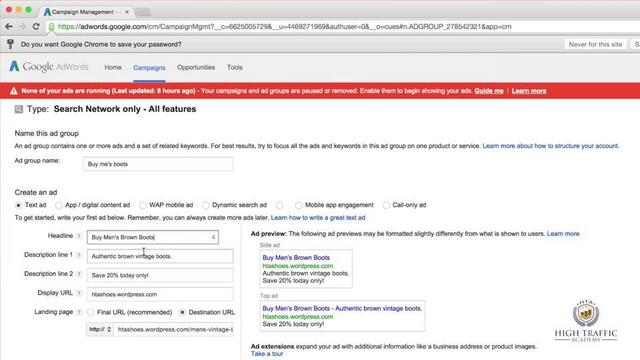Open the Display URL help icon
This screenshot has width=640, height=360.
tap(79, 293)
